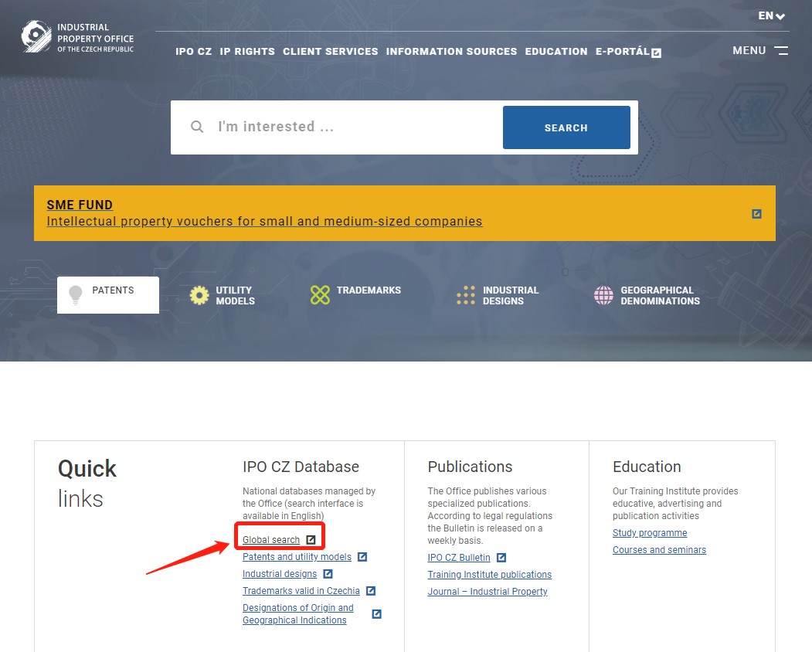Select the UTILITY MODELS tab
Screen dimensions: 812x652
(223, 295)
